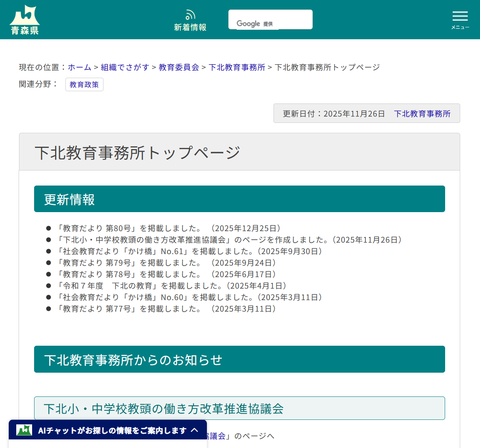Screen dimensions: 480x448
Task: Collapse the AI chat banner chevron
Action: pyautogui.click(x=195, y=430)
